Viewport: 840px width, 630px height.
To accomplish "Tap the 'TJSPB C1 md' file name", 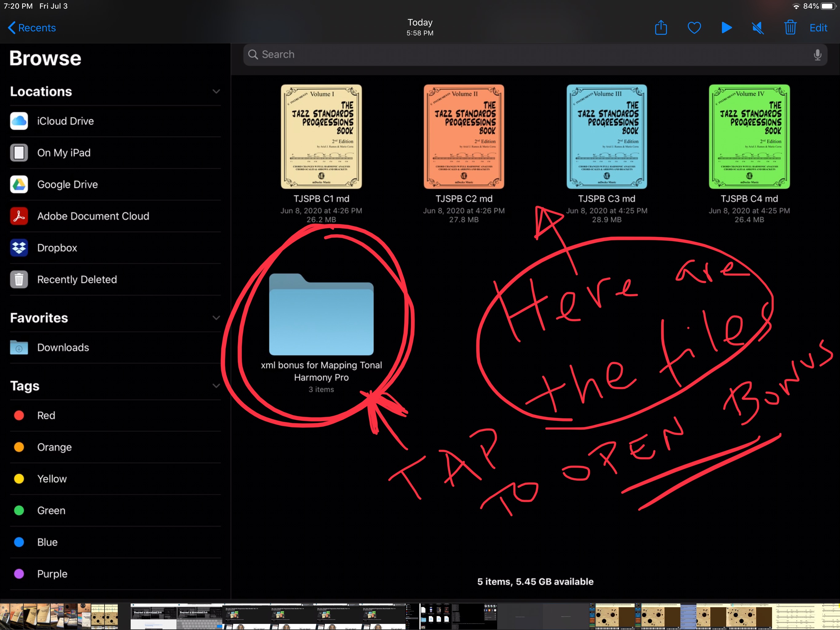I will click(x=321, y=199).
